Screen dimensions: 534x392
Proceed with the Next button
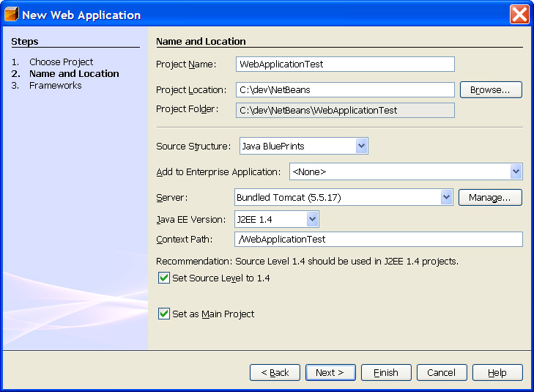330,372
